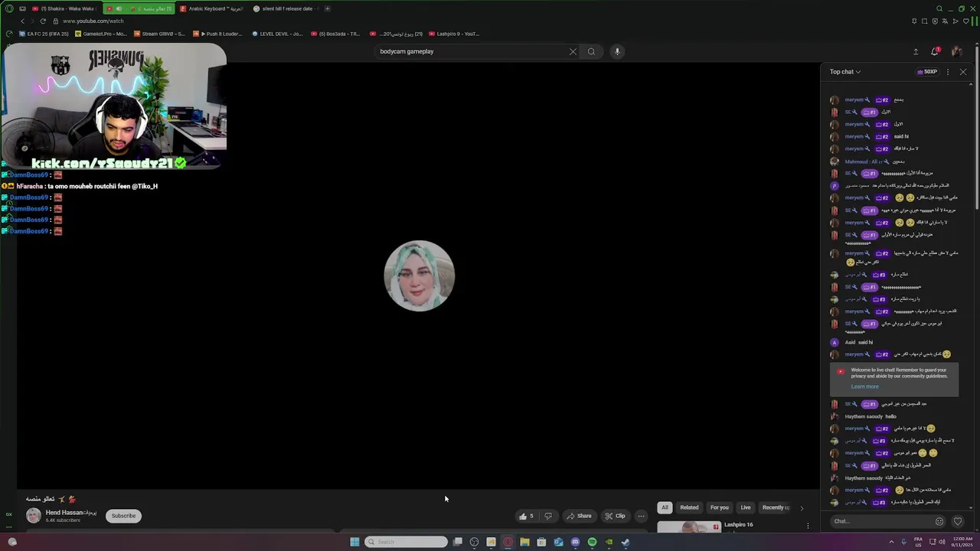Open more actions ellipsis under the video

(642, 516)
